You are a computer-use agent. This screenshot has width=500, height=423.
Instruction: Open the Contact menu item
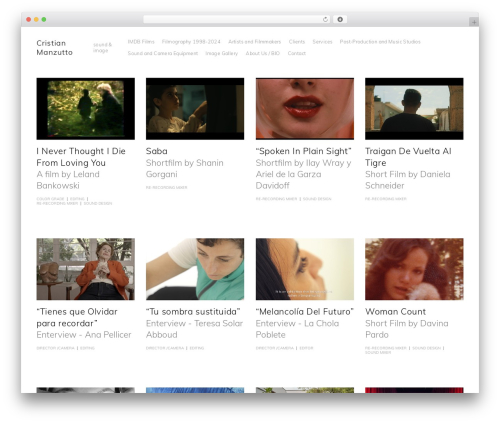pyautogui.click(x=297, y=53)
